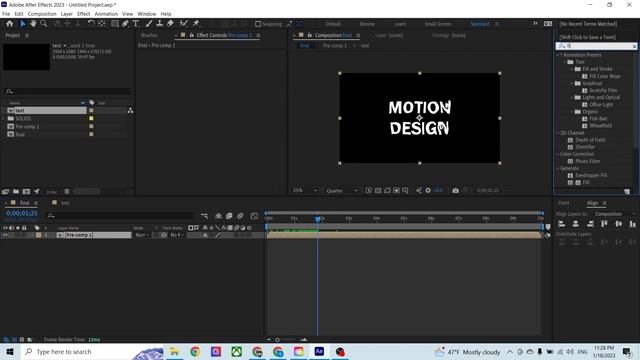Select the Clone Stamp tool

tap(160, 24)
